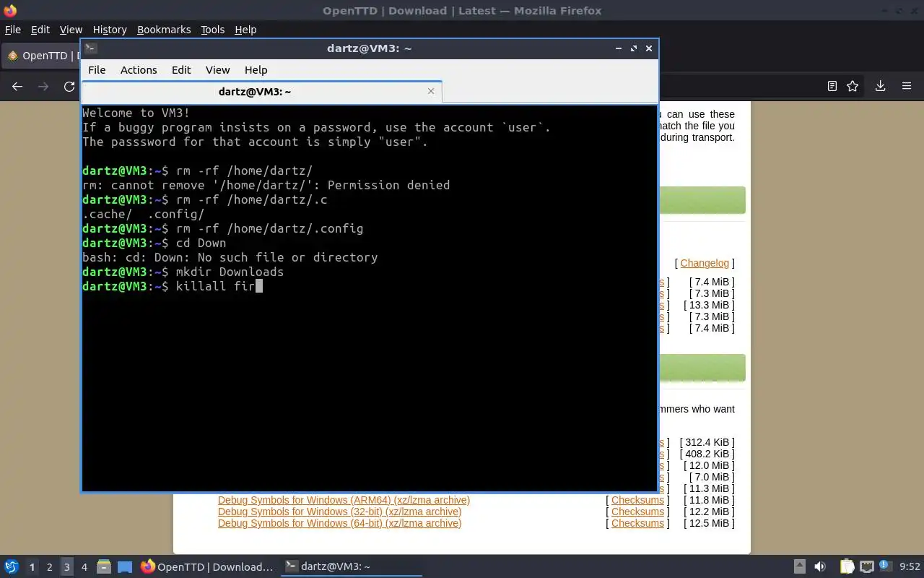Switch to workspace 1
Image resolution: width=924 pixels, height=578 pixels.
(x=32, y=567)
